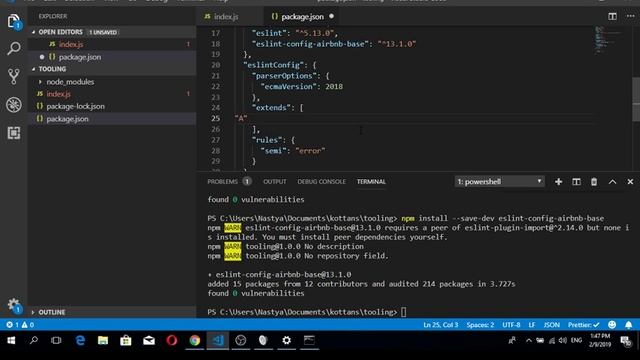Switch to VS Code taskbar icon
This screenshot has width=640, height=360.
[218, 340]
